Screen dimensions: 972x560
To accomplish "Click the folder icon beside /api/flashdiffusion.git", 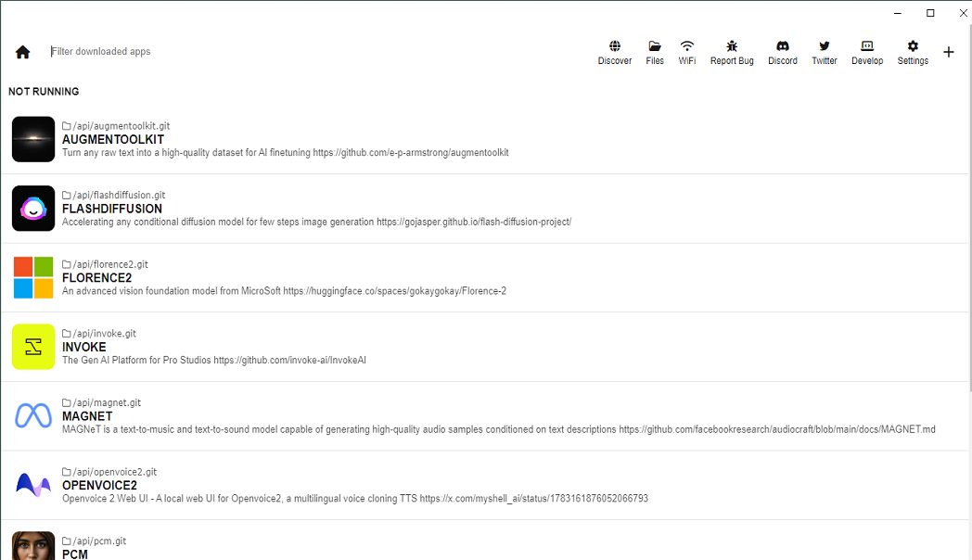I will coord(67,195).
